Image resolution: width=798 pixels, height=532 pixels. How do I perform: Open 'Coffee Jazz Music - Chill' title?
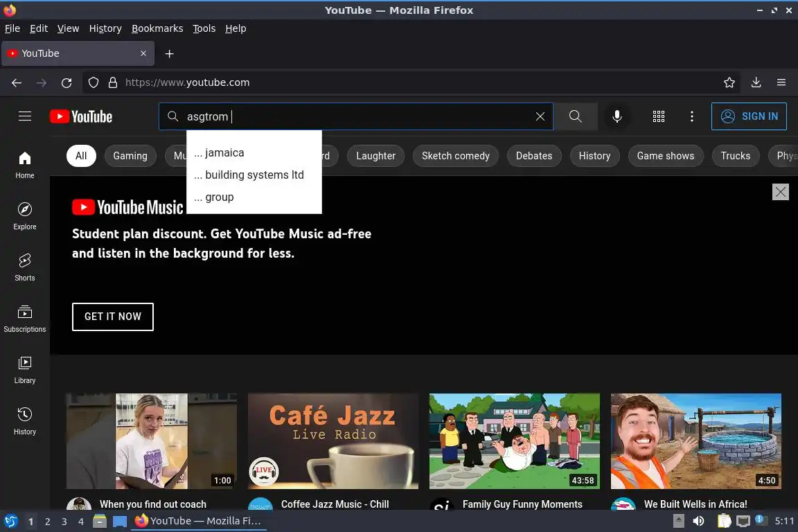pos(335,504)
